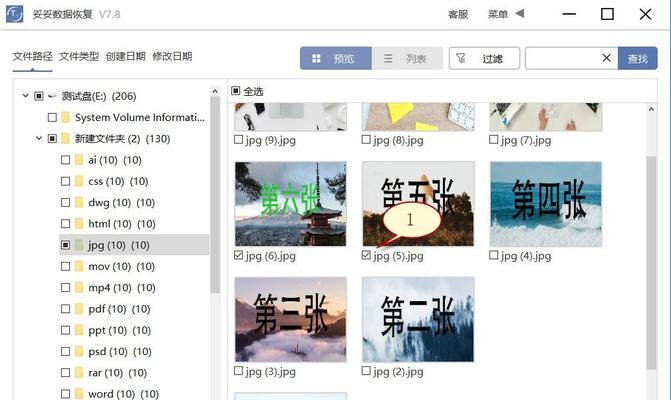Open the 第六张 pagoda thumbnail
This screenshot has height=400, width=671.
coord(291,204)
